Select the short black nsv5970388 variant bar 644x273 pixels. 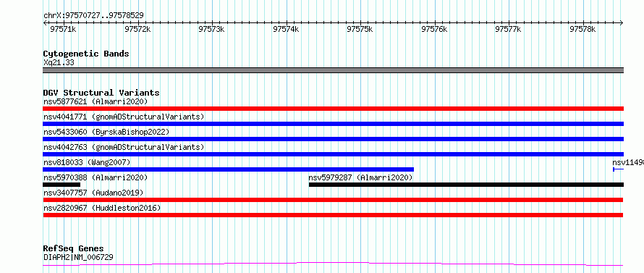[62, 185]
